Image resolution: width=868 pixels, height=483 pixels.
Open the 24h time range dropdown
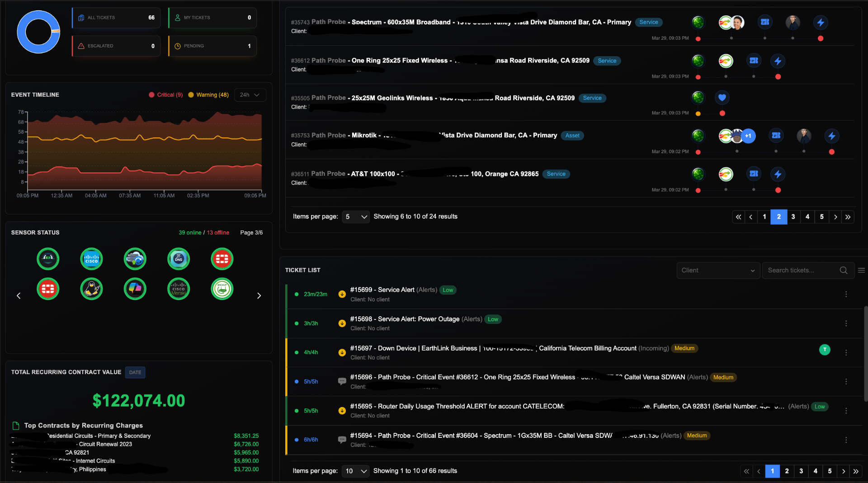tap(250, 94)
